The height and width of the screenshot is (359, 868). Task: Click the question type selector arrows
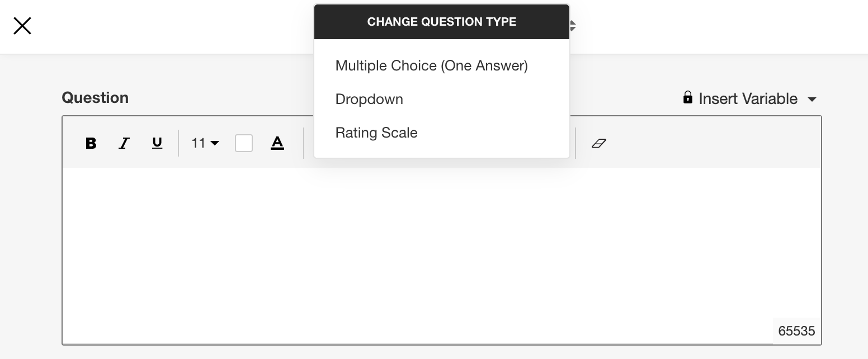[572, 26]
